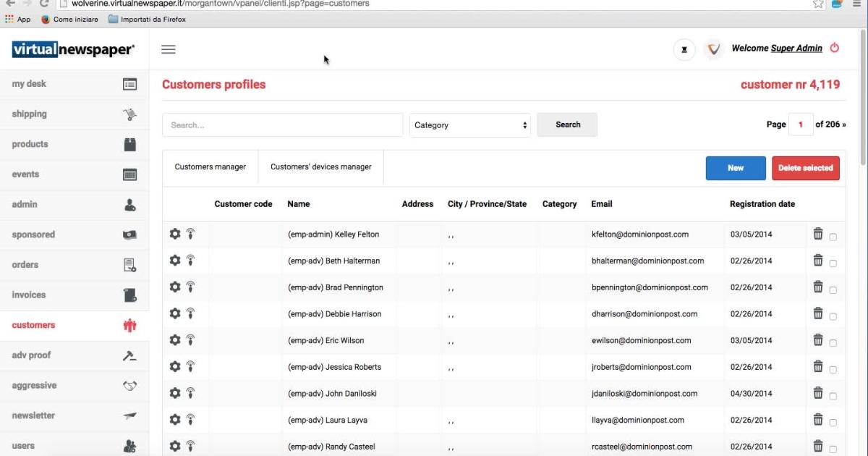This screenshot has height=456, width=868.
Task: Click the blue New button
Action: click(735, 168)
